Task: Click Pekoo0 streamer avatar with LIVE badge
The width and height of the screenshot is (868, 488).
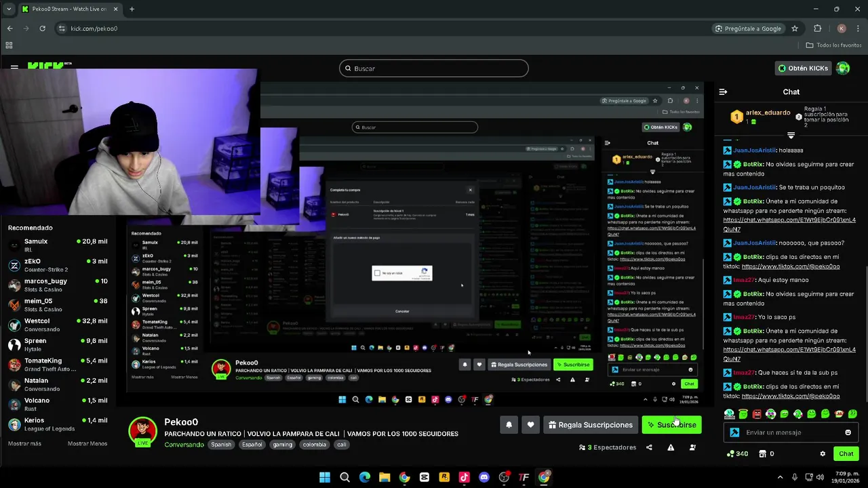Action: (x=142, y=432)
